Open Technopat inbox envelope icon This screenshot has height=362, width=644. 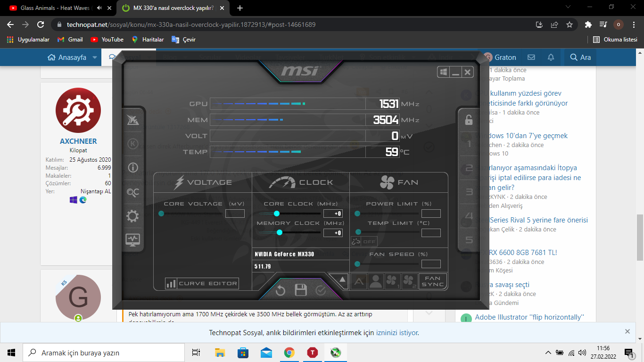[531, 57]
